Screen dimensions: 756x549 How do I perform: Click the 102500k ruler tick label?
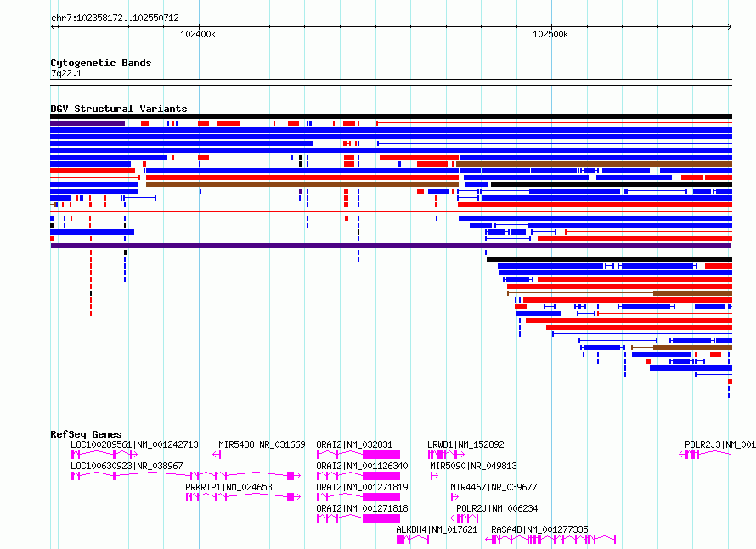550,34
